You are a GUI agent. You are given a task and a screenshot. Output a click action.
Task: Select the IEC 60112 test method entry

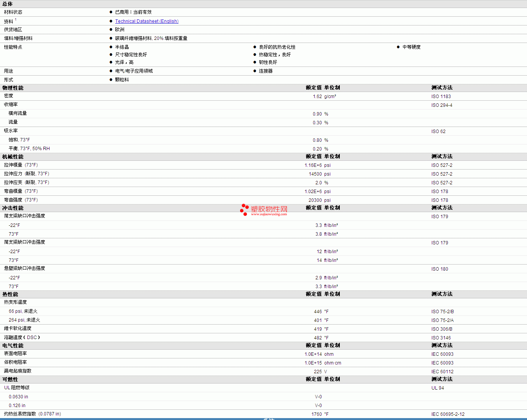(x=442, y=372)
